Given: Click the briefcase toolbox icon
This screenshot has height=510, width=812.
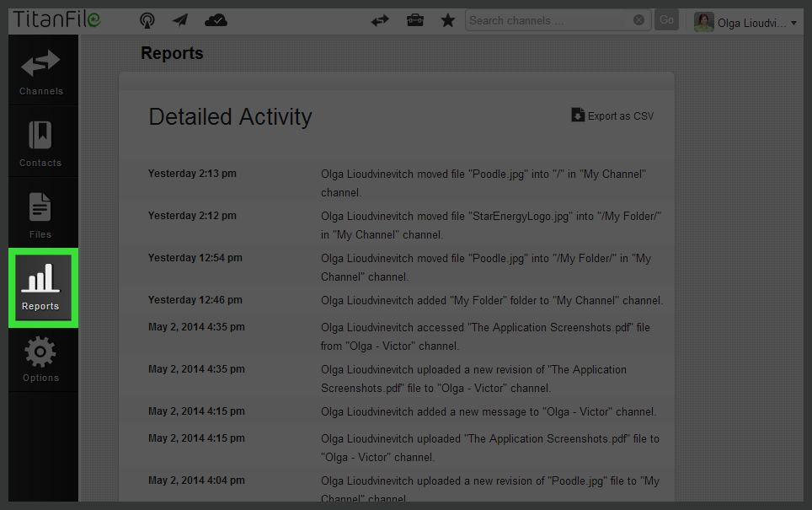Looking at the screenshot, I should (414, 20).
